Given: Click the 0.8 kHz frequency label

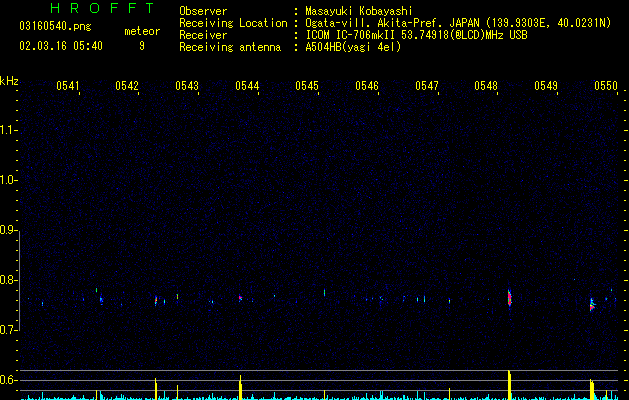Looking at the screenshot, I should coord(7,280).
